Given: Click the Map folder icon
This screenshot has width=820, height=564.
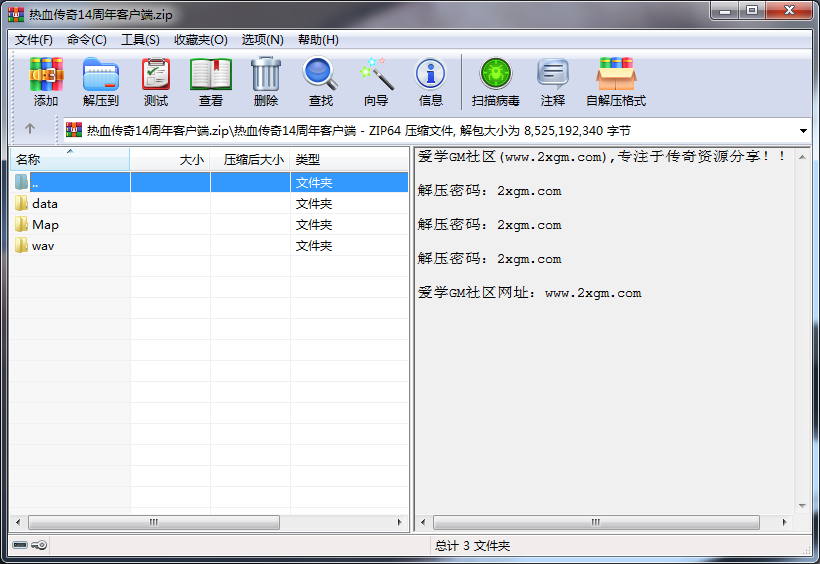Looking at the screenshot, I should [21, 224].
